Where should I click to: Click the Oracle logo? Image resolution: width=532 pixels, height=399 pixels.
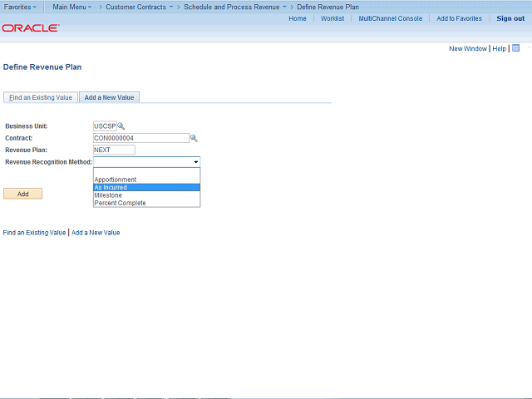[x=31, y=27]
